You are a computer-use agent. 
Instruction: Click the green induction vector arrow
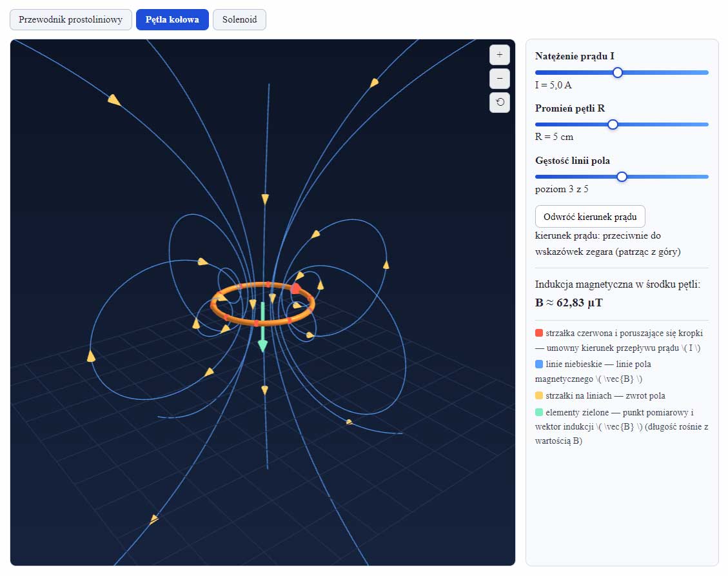[263, 327]
